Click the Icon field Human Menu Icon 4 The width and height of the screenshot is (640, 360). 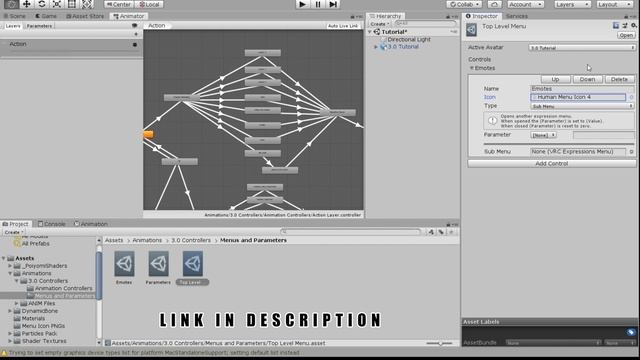(x=578, y=97)
